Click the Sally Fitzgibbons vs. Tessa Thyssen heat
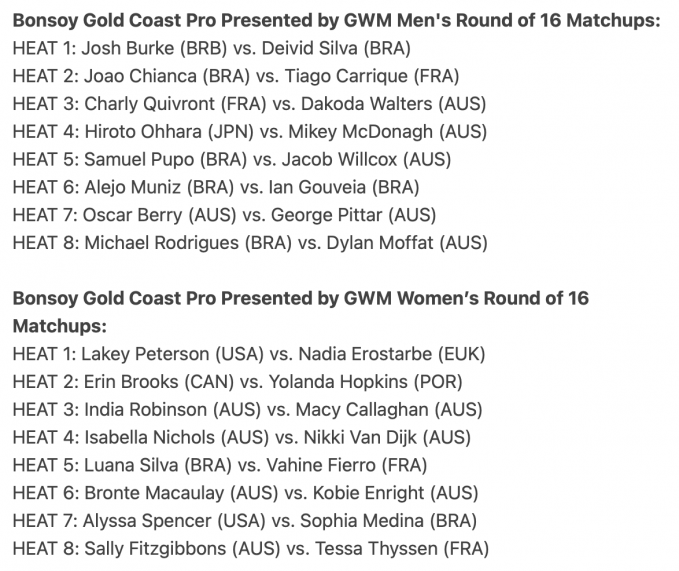Viewport: 679px width, 571px height. point(251,548)
